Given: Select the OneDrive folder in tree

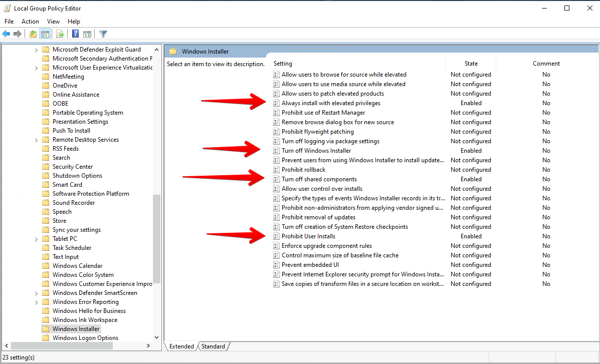Looking at the screenshot, I should (65, 86).
